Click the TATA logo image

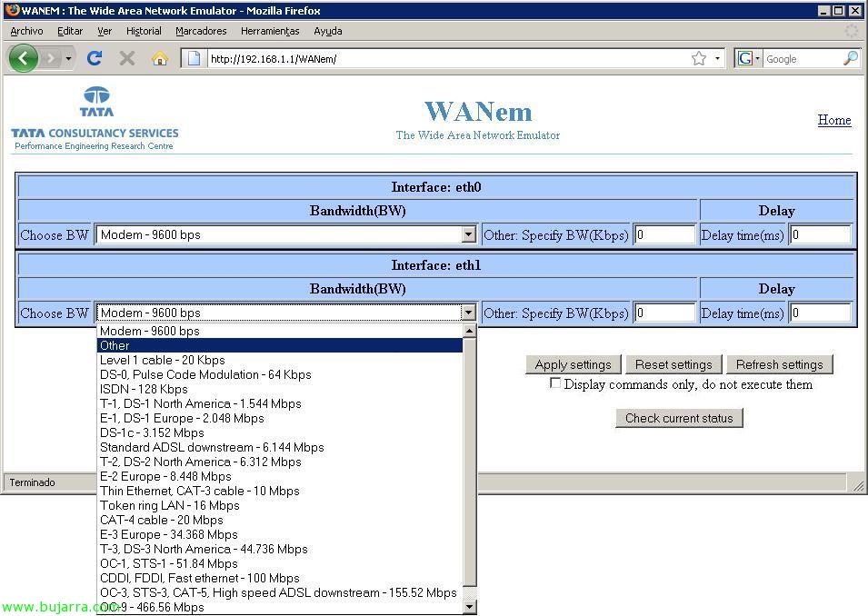pyautogui.click(x=97, y=102)
